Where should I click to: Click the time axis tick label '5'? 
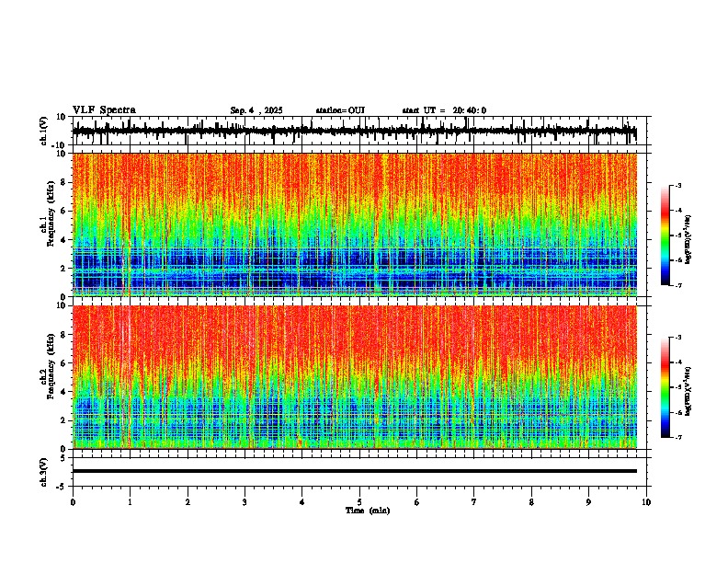(359, 502)
